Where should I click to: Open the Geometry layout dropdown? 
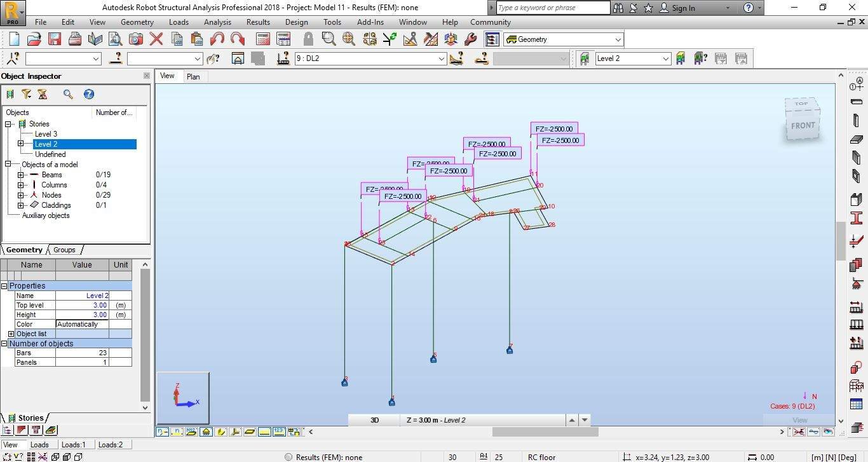[x=618, y=39]
